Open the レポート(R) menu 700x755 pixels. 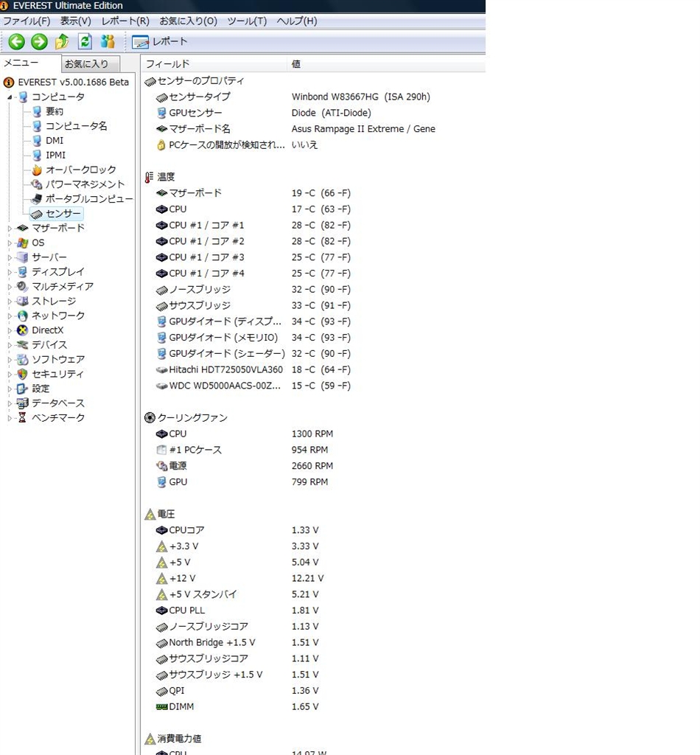(125, 21)
